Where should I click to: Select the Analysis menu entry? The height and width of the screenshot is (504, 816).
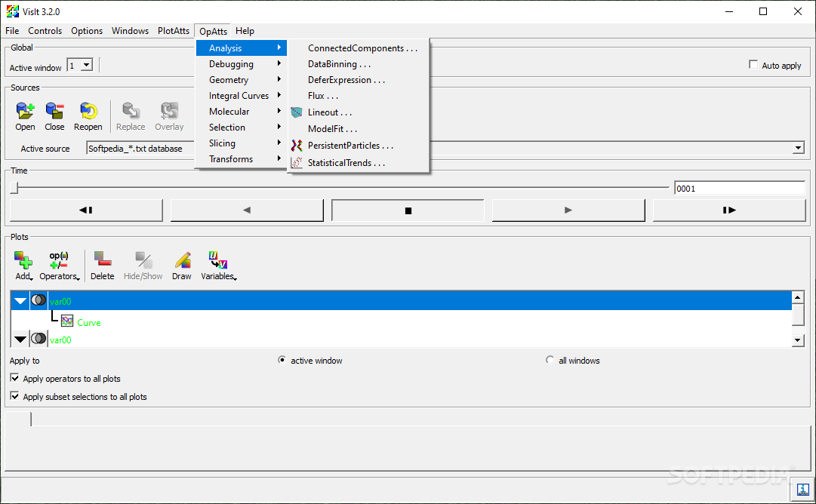242,48
